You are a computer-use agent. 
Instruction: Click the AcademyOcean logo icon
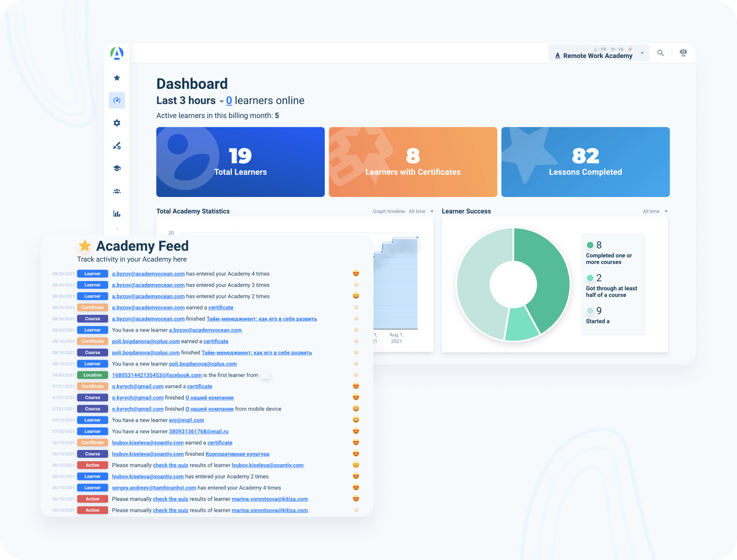click(117, 53)
